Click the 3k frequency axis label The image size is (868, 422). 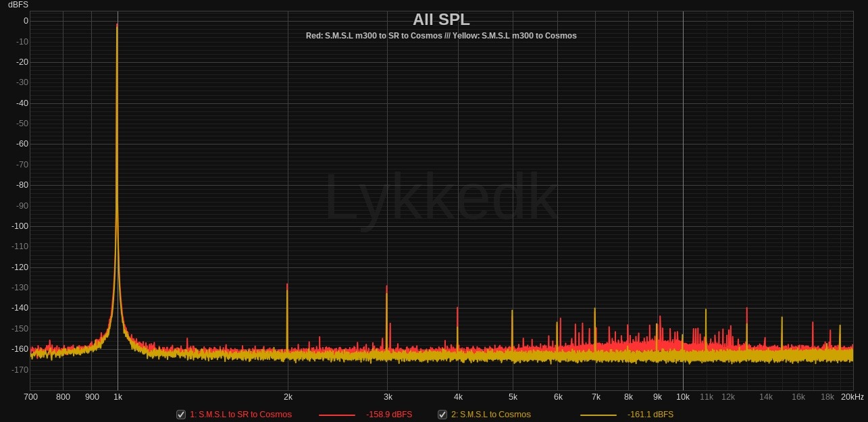click(387, 397)
